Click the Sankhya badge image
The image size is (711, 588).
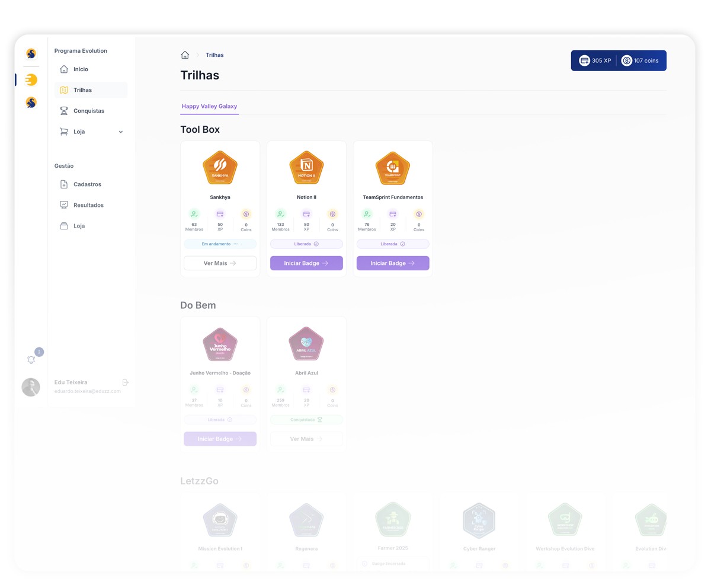[x=220, y=168]
